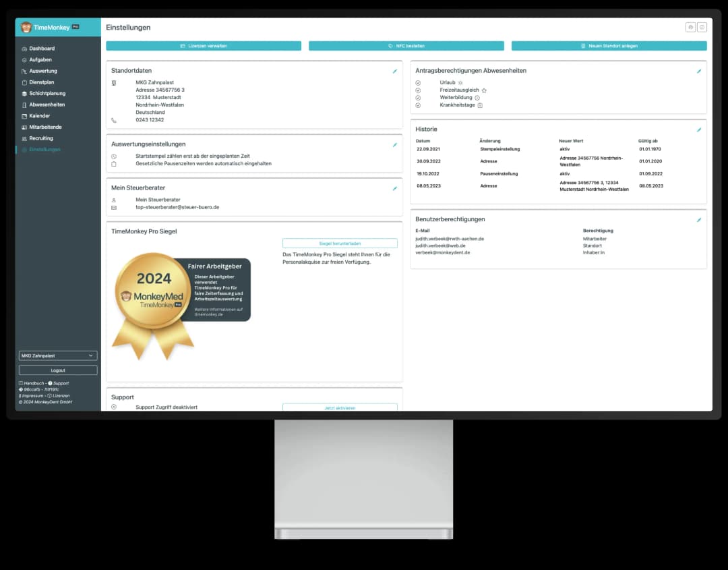Navigate to Schichtplanung

pos(47,93)
